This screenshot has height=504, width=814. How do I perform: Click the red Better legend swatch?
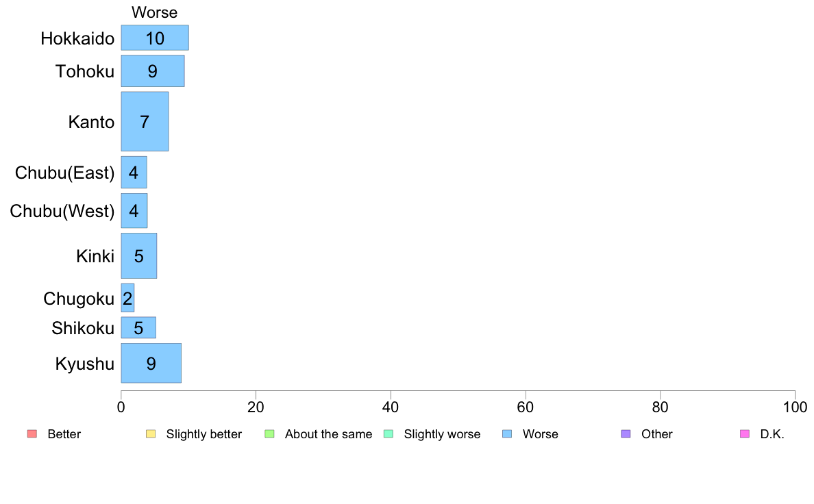click(32, 433)
